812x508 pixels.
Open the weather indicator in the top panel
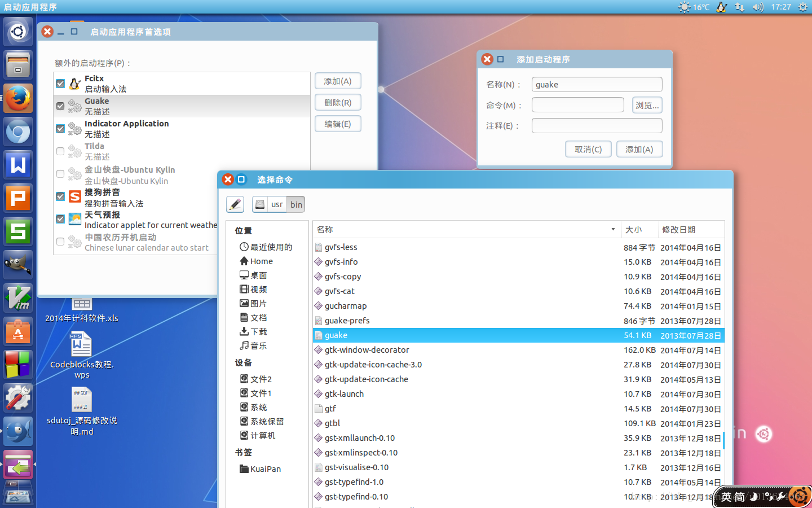tap(694, 7)
